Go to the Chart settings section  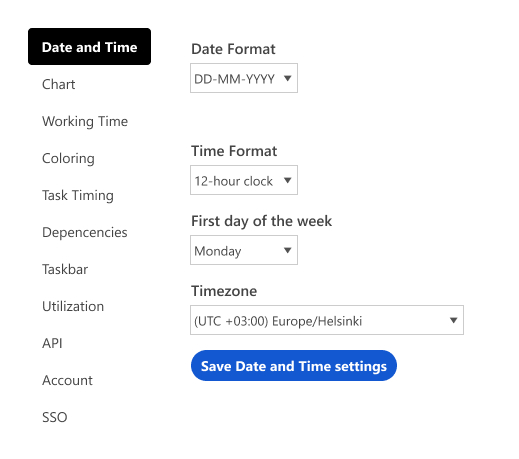[x=59, y=84]
